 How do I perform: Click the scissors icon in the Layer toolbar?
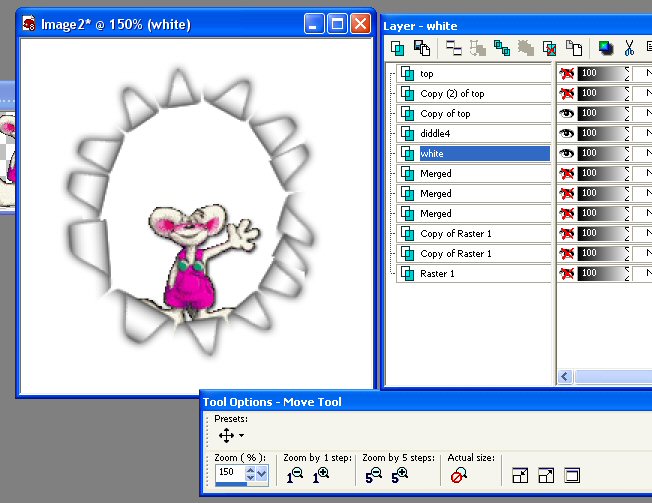(629, 48)
